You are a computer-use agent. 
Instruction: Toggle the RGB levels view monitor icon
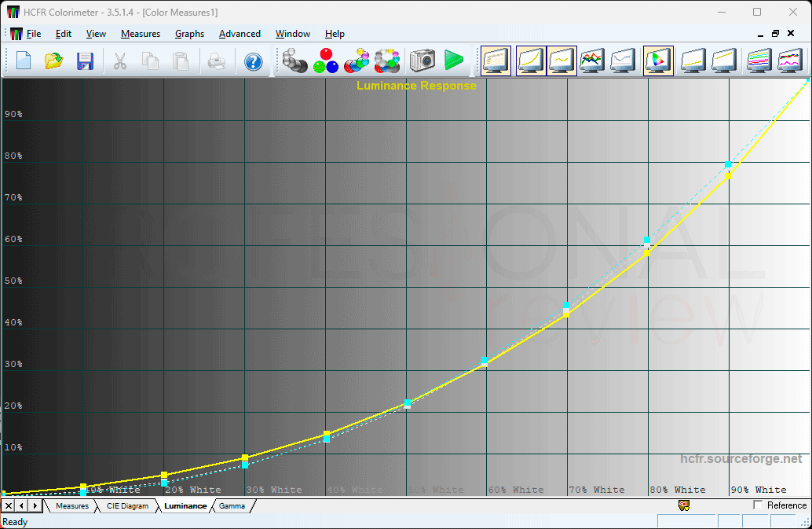pos(592,61)
